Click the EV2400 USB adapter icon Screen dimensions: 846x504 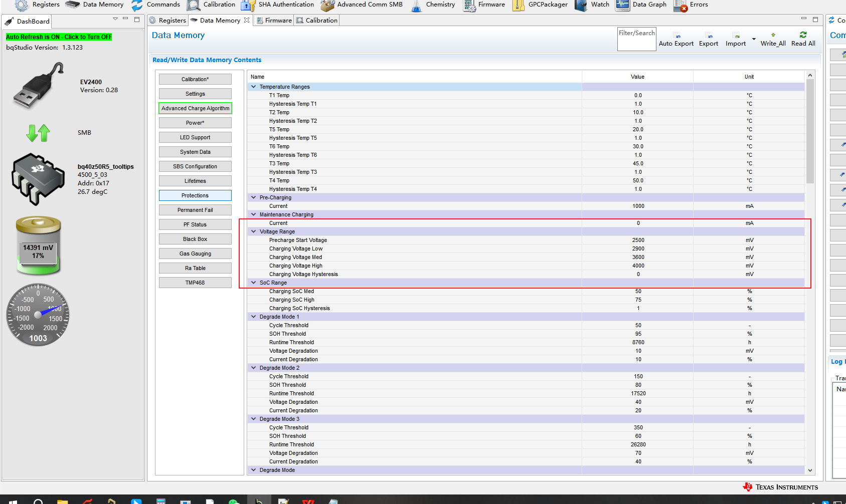[39, 85]
